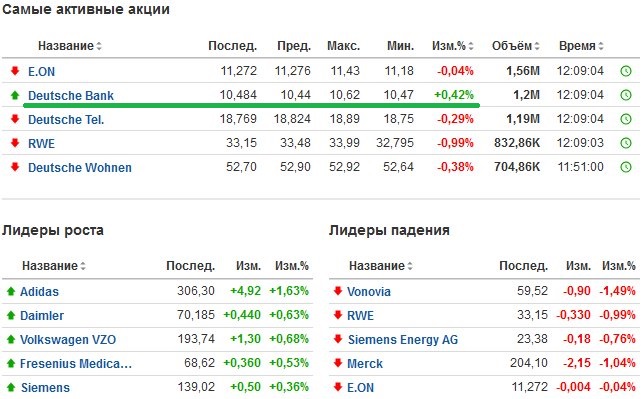
Task: Open the Siemens Energy AG link
Action: 402,339
